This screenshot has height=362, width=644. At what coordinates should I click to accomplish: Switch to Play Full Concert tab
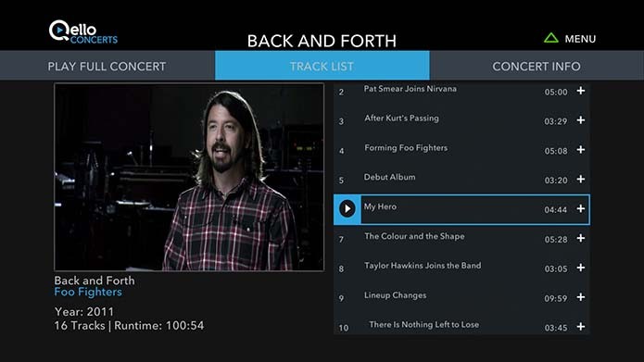click(x=107, y=66)
